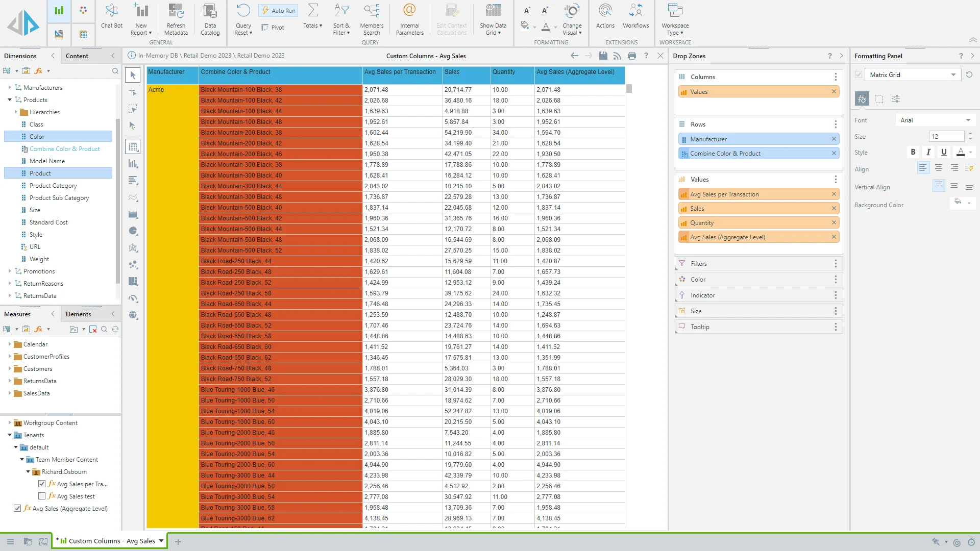Click the Pivot button
980x551 pixels.
click(x=273, y=28)
